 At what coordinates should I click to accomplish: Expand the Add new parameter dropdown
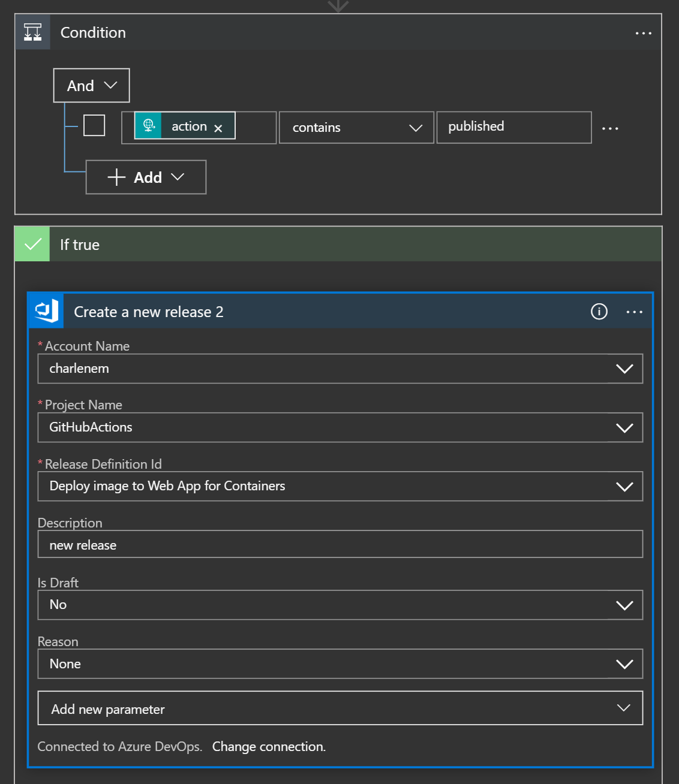(x=340, y=708)
